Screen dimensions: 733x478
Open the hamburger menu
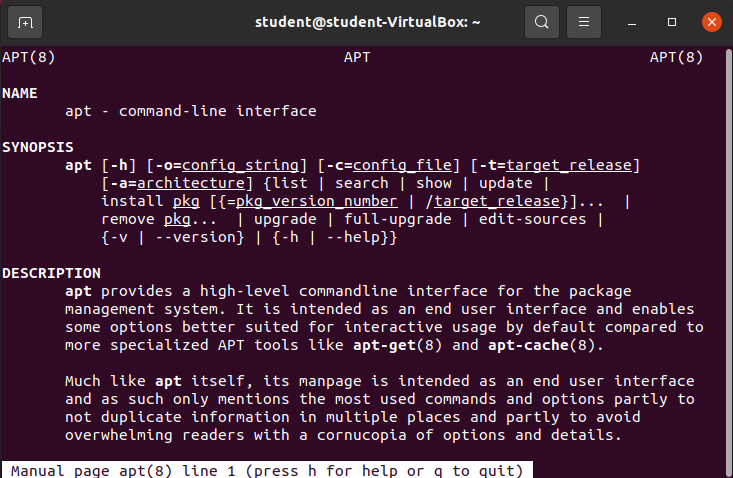tap(586, 21)
